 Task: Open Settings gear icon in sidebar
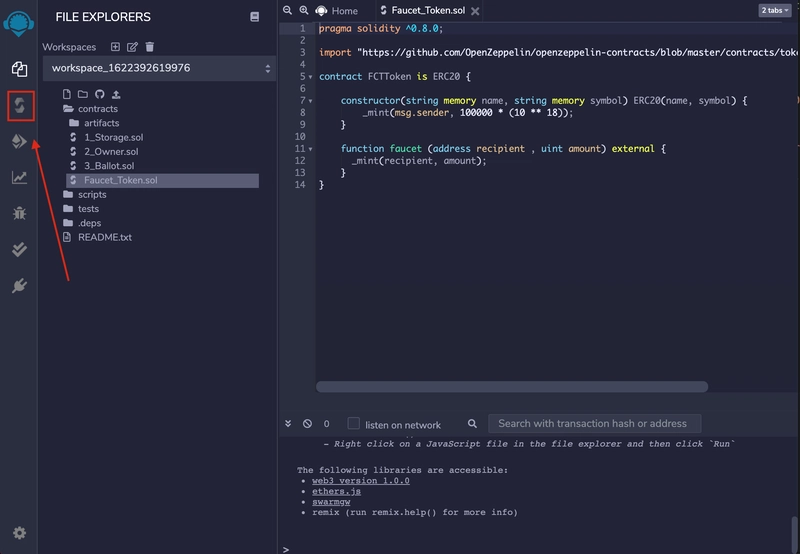pyautogui.click(x=19, y=533)
